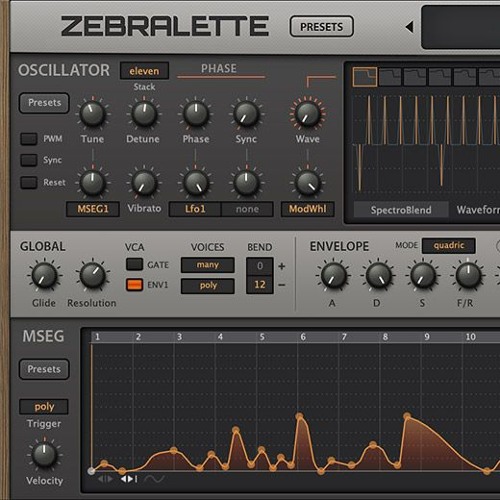Click the MSEG sine curve icon
Viewport: 500px width, 500px height.
point(154,479)
